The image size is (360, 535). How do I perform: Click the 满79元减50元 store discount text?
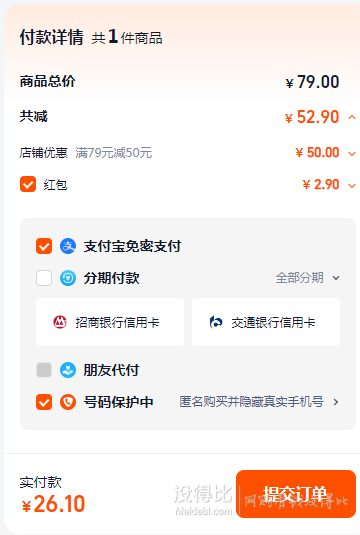pos(114,153)
